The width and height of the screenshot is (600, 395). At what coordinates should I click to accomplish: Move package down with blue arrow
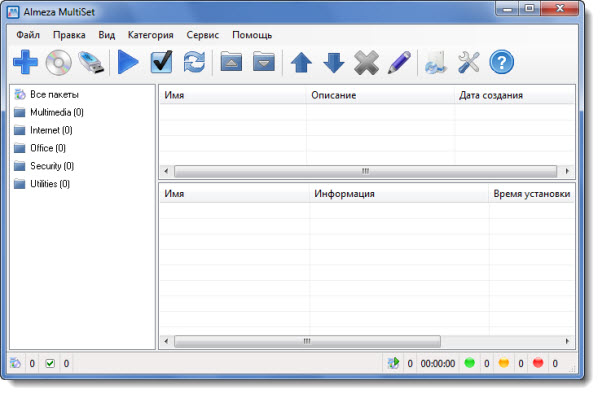(x=334, y=62)
